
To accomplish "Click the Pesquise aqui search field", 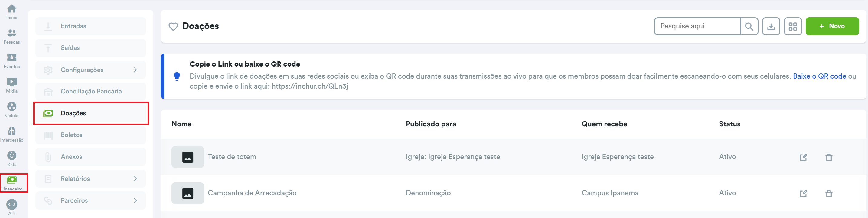I will click(x=697, y=26).
